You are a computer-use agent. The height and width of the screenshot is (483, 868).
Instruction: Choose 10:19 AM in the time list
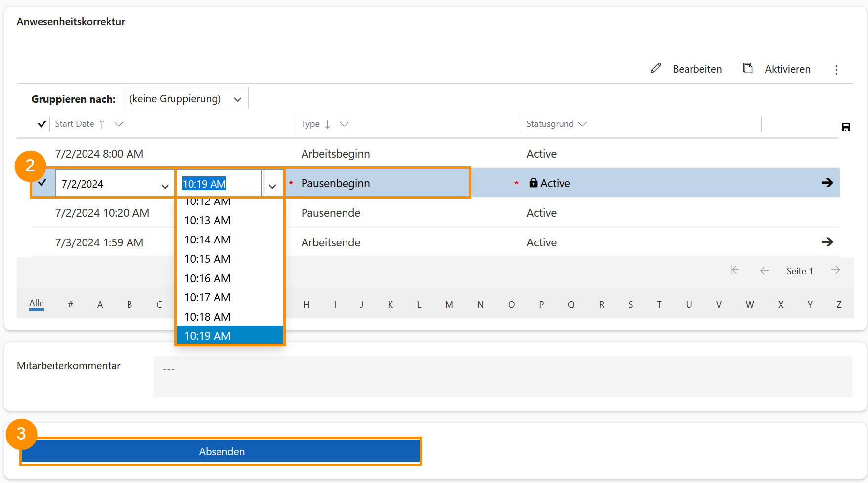click(x=208, y=336)
